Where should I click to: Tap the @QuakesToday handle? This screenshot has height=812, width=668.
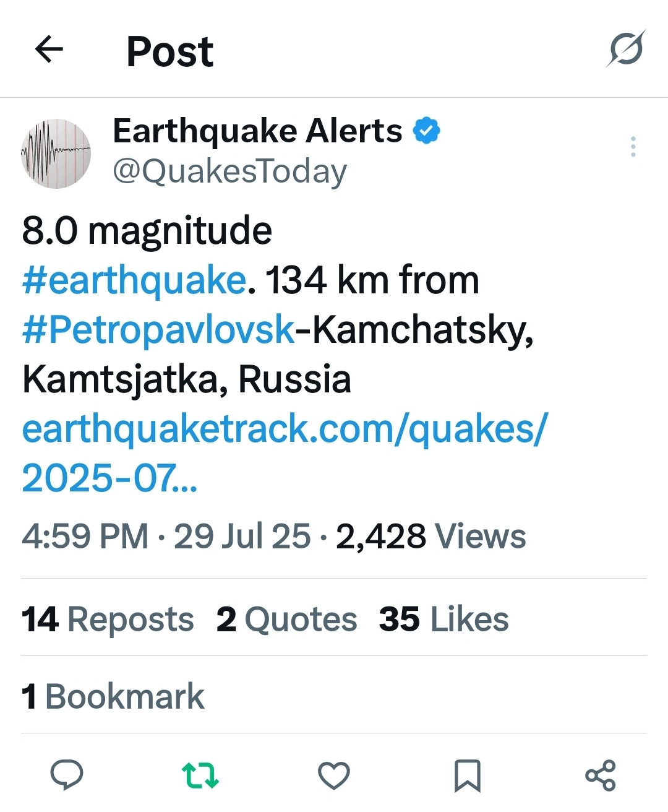229,171
